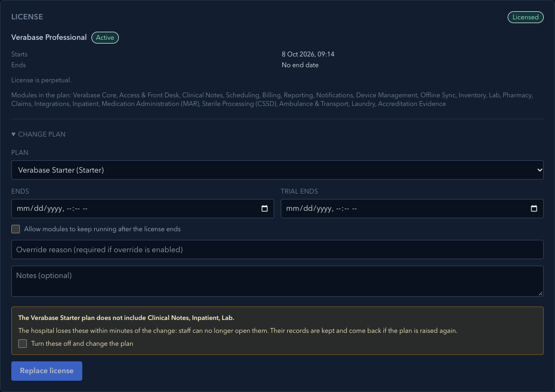The width and height of the screenshot is (555, 392).
Task: Click the notes field resize handle
Action: [x=540, y=293]
